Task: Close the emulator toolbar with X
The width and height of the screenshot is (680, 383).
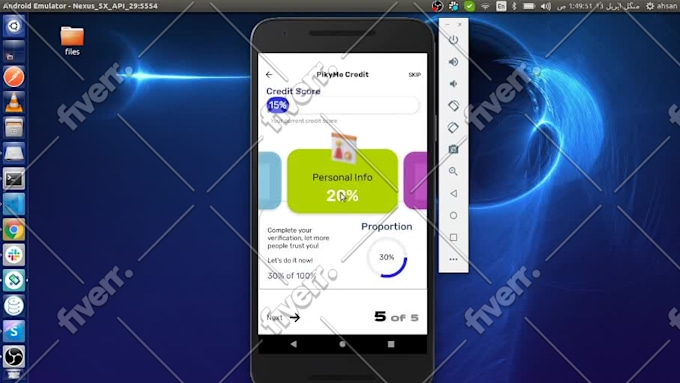Action: pos(460,25)
